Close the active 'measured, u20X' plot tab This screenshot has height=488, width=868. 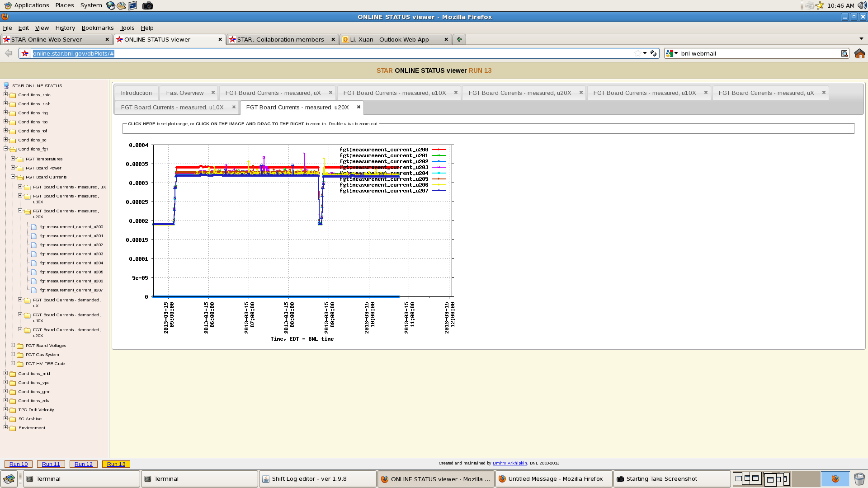click(359, 107)
